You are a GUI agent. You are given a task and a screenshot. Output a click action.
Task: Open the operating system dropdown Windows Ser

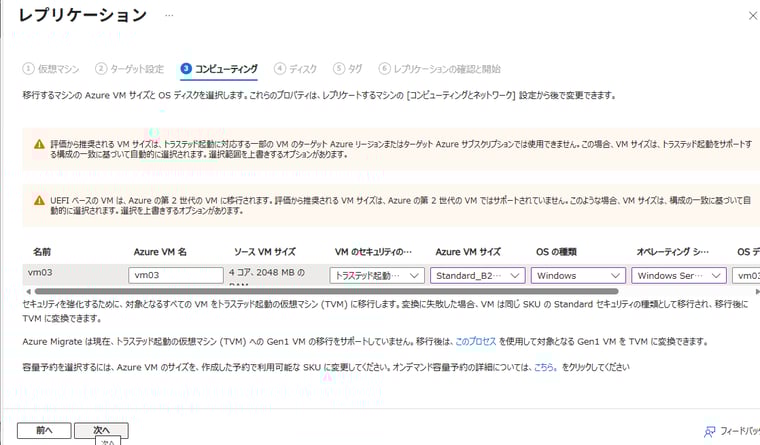pyautogui.click(x=679, y=275)
